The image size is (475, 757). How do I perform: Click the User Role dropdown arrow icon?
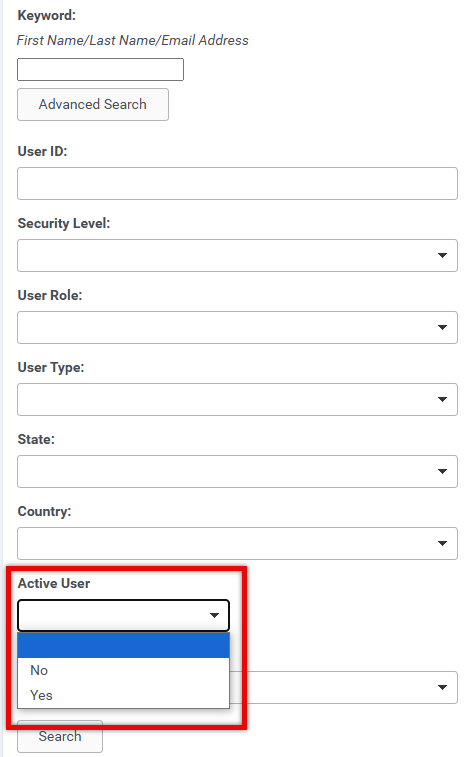442,327
